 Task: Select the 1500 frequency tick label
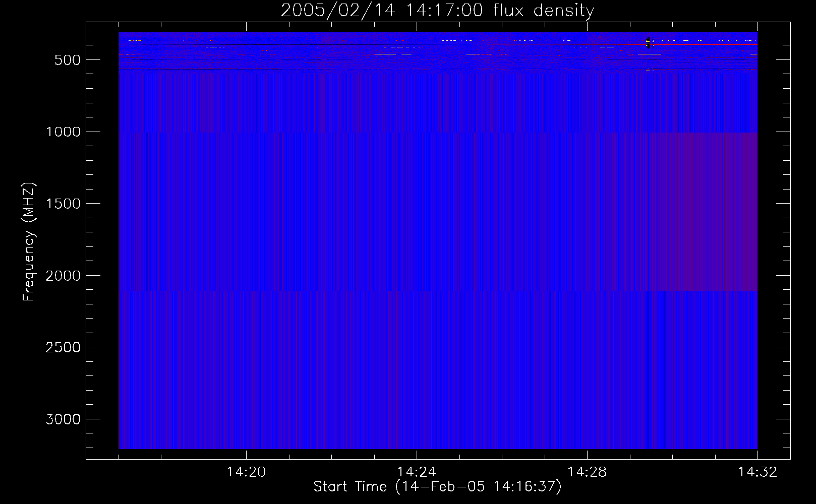[x=63, y=204]
